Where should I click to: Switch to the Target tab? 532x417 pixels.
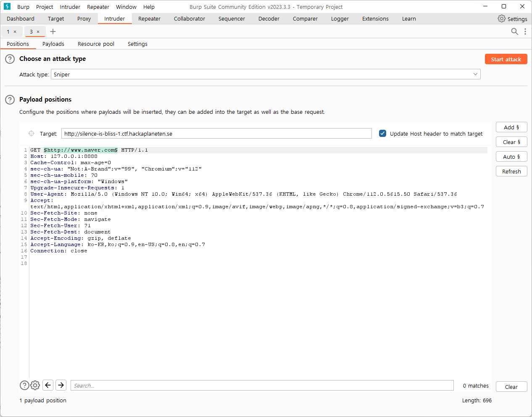[x=56, y=18]
